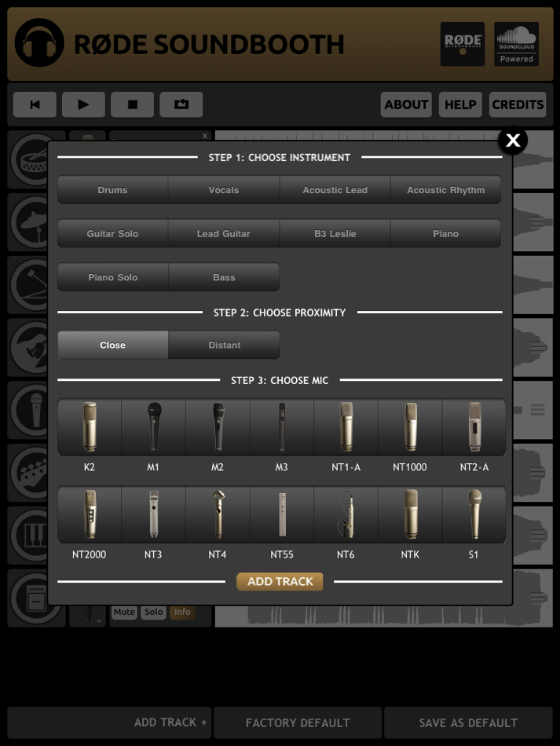Select the Bass instrument
The width and height of the screenshot is (560, 746).
(224, 277)
